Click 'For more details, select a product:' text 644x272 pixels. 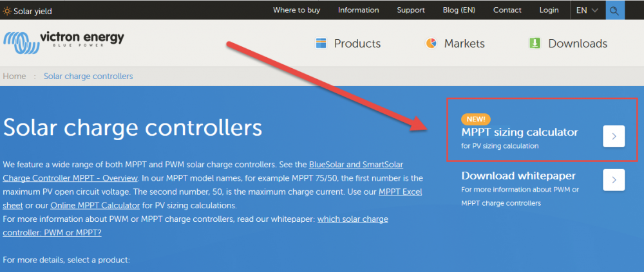(x=66, y=260)
